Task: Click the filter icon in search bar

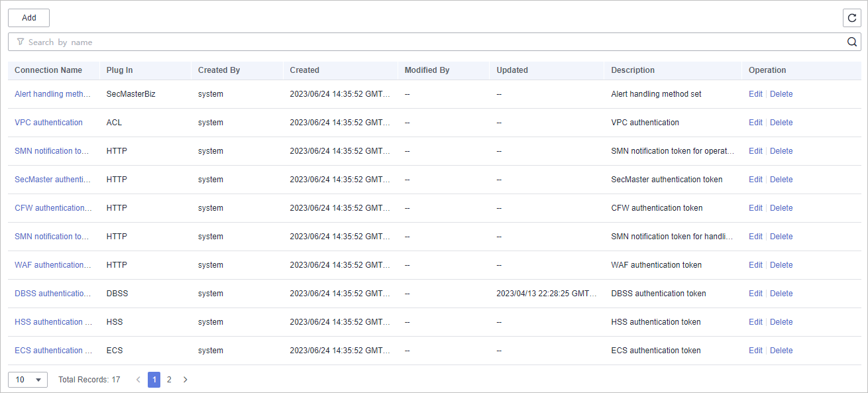Action: click(21, 42)
